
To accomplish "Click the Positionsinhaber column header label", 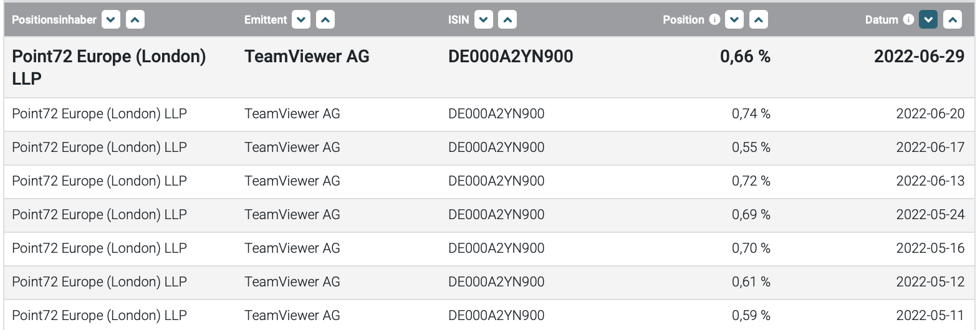I will point(54,20).
